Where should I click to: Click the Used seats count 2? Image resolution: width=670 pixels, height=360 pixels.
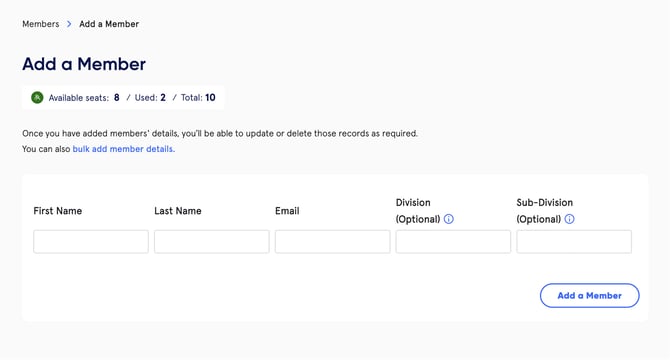(x=163, y=98)
